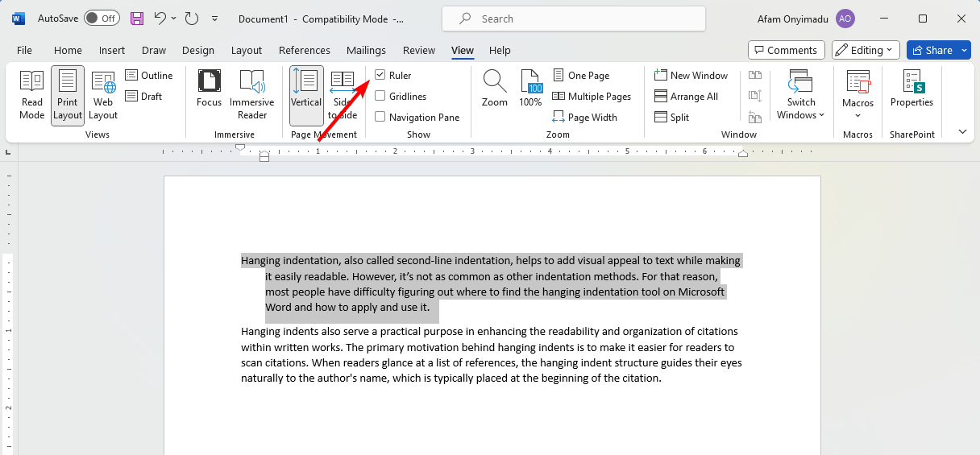Redo the last action
The image size is (980, 455).
click(191, 18)
